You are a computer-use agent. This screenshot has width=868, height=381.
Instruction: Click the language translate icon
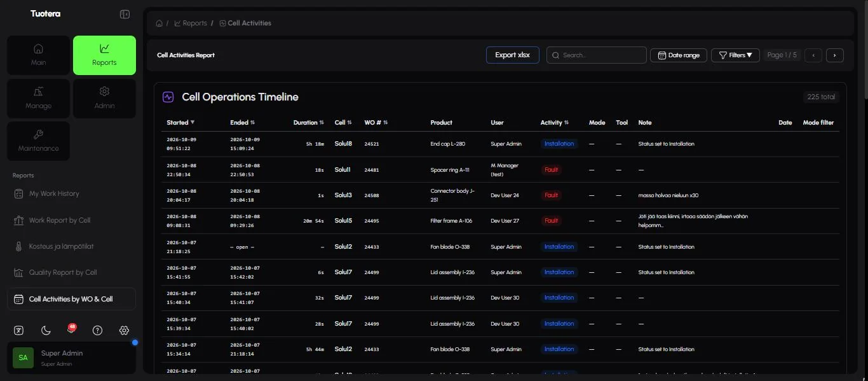pyautogui.click(x=19, y=330)
